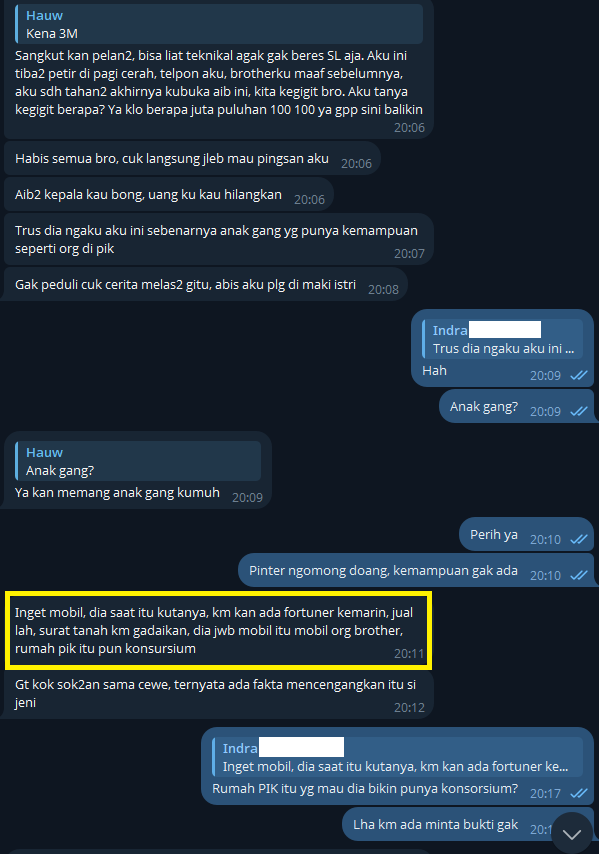Click read ticks on 'Perih ya' message
The image size is (599, 854).
coord(578,540)
